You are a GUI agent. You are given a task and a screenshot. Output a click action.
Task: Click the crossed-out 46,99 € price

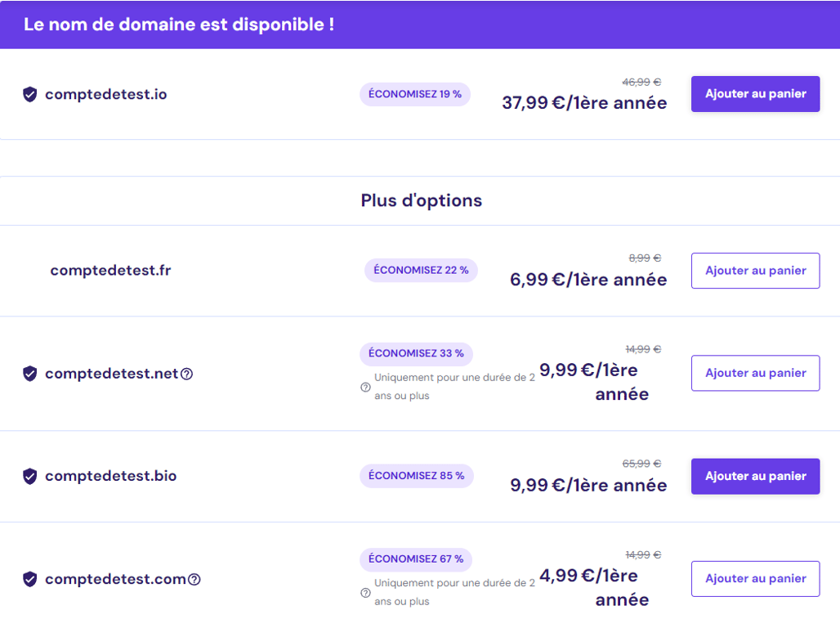[x=642, y=82]
